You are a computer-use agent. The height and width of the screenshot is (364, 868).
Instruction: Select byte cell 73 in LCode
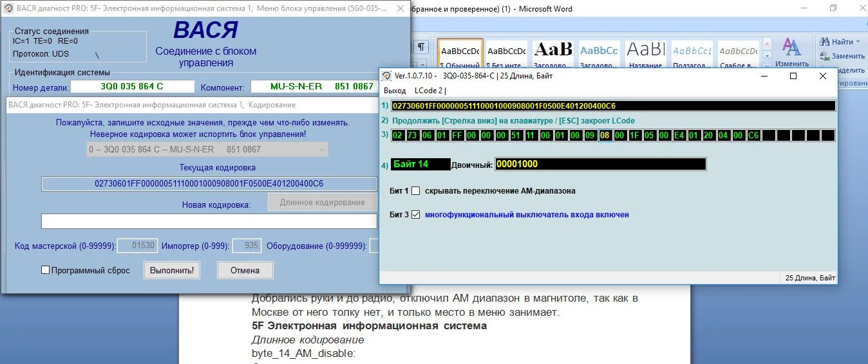tap(413, 136)
